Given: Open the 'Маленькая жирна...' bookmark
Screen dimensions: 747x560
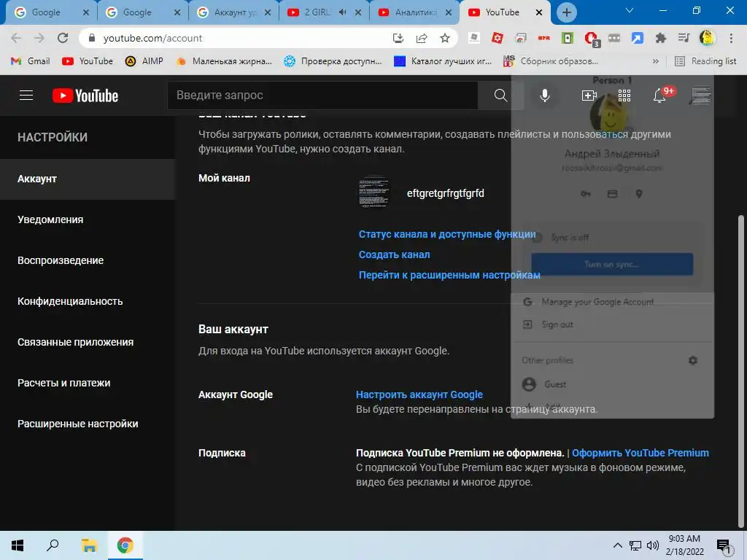Looking at the screenshot, I should point(224,61).
